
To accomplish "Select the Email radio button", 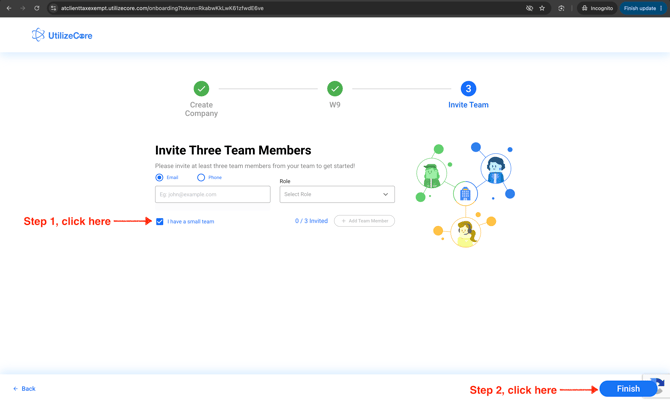I will [x=159, y=177].
